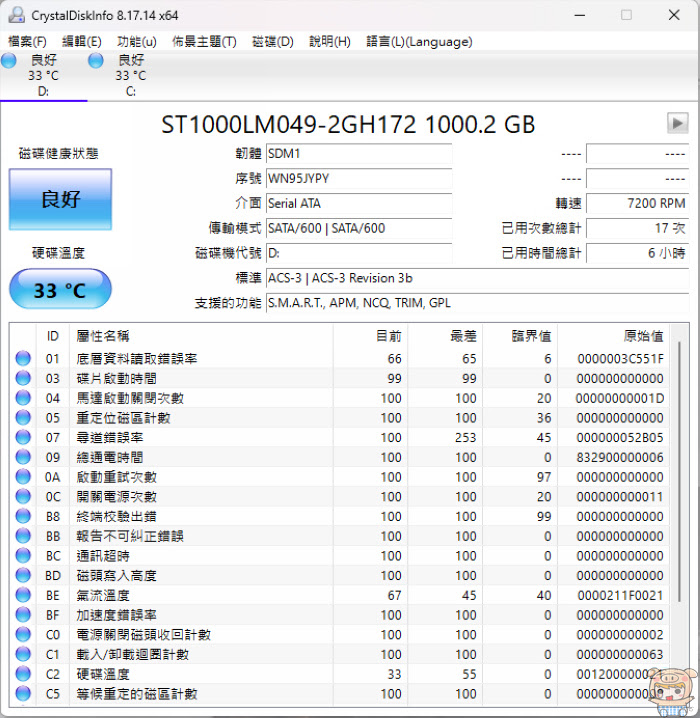Click status icon for attribute 0A
Image resolution: width=700 pixels, height=718 pixels.
tap(23, 476)
